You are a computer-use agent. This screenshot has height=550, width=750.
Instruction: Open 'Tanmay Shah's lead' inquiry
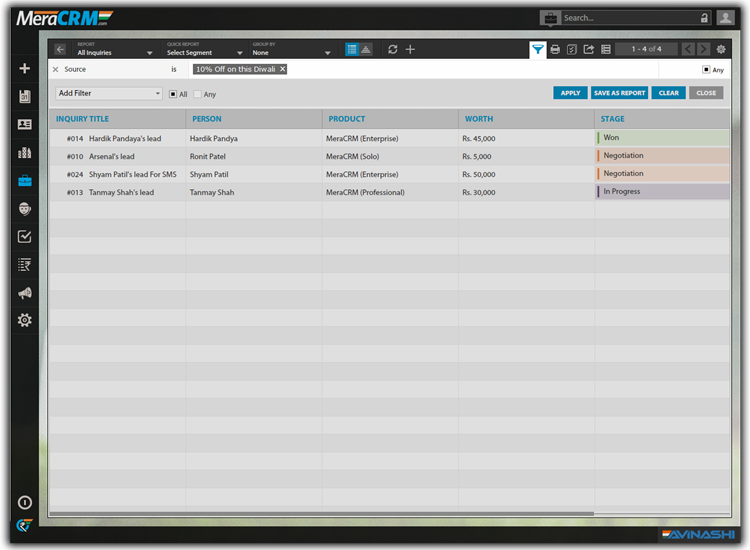121,192
